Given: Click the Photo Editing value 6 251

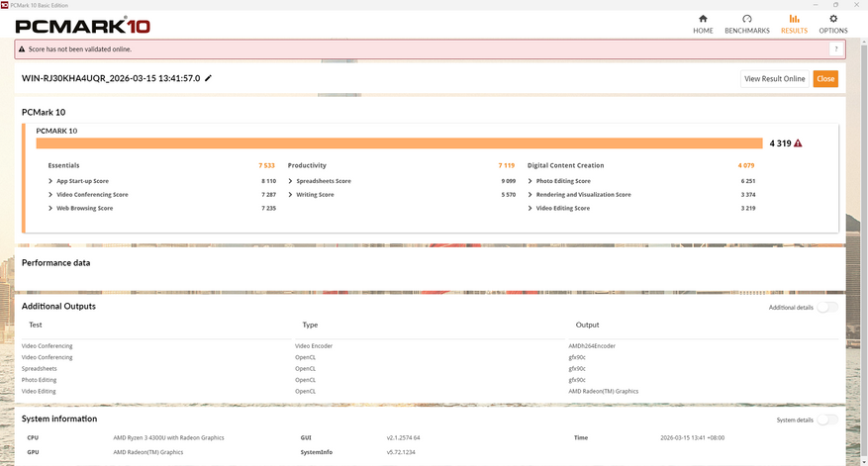Looking at the screenshot, I should (x=748, y=181).
